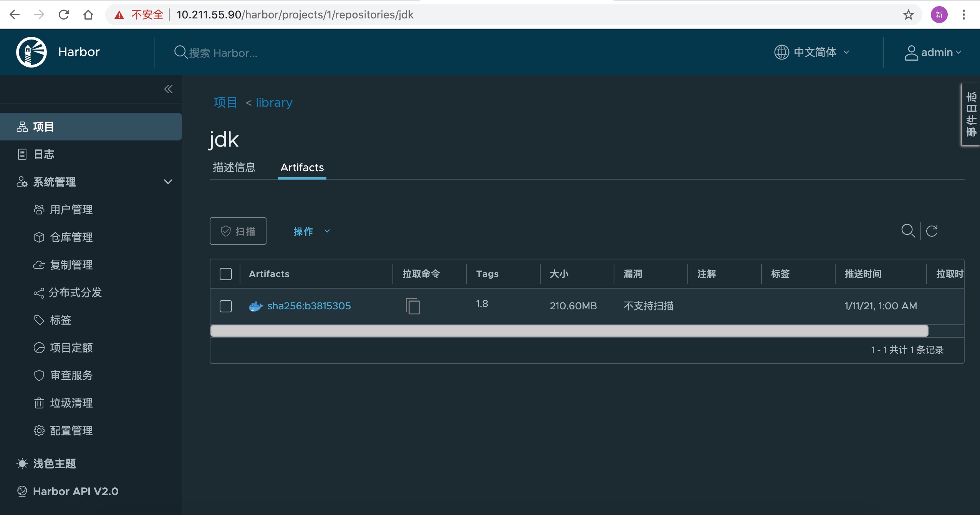The image size is (980, 515).
Task: Click the 漏洞 vulnerabilities column header
Action: click(x=632, y=274)
